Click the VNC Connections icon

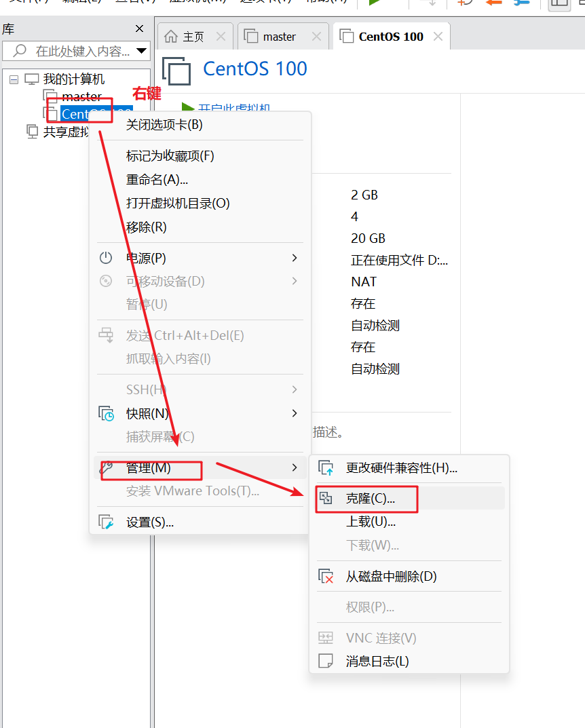point(326,638)
